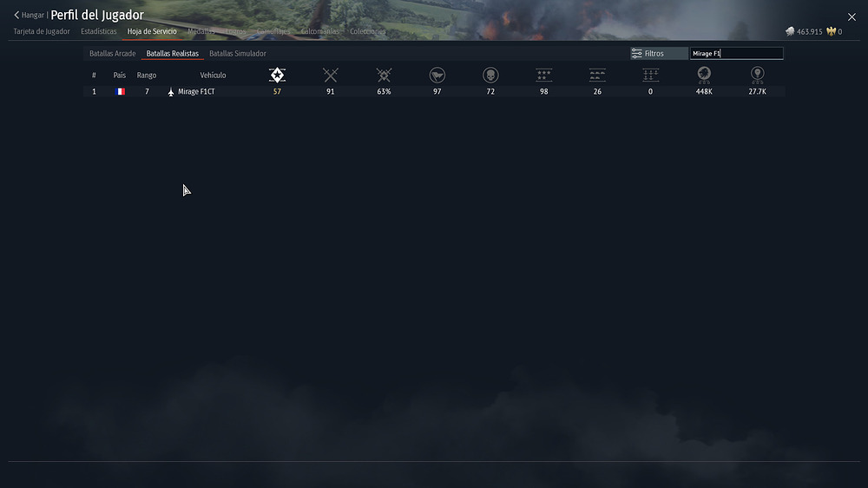Sort by the lion head earnings icon
Screen dimensions: 868x488
click(704, 75)
